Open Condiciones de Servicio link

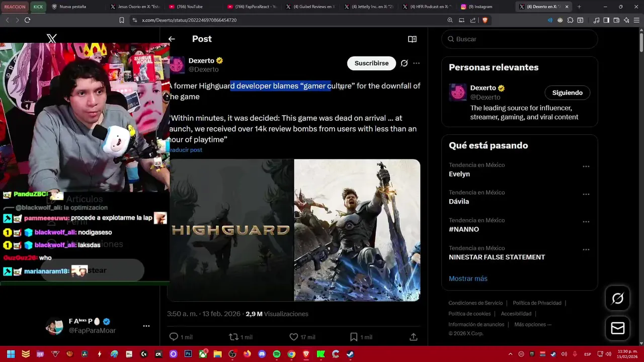click(x=475, y=303)
